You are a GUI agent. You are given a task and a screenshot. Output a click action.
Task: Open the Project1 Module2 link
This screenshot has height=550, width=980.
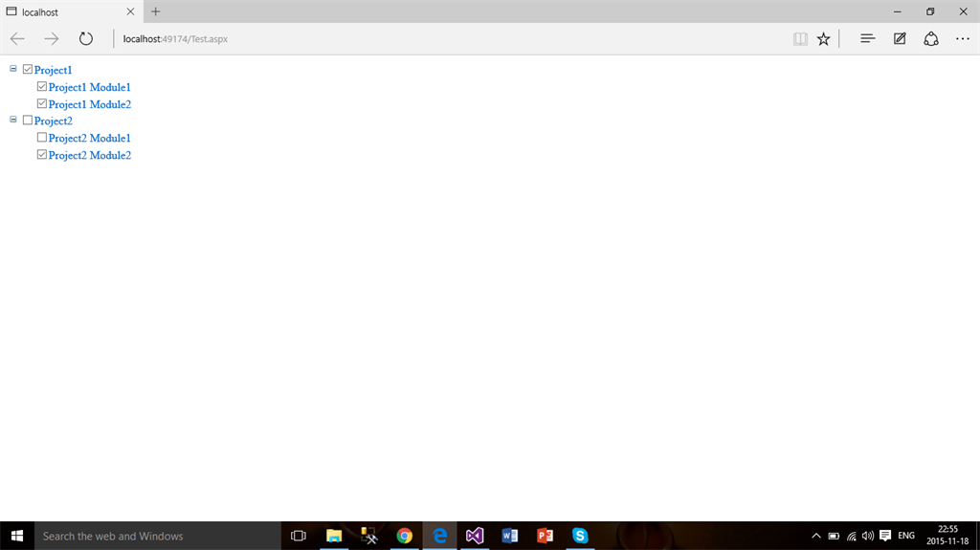(x=89, y=104)
